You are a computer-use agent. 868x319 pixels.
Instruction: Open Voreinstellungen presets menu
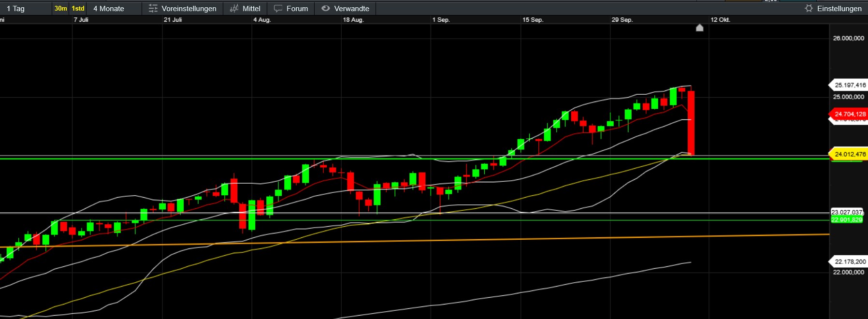(x=182, y=8)
